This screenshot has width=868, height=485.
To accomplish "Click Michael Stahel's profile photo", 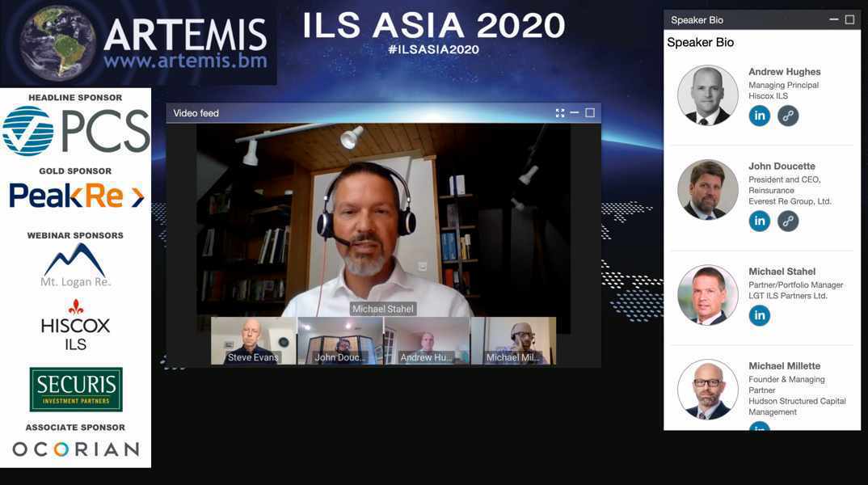I will 707,294.
